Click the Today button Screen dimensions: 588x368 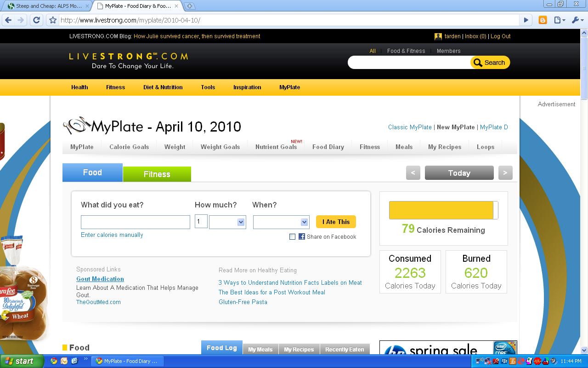[x=459, y=172]
